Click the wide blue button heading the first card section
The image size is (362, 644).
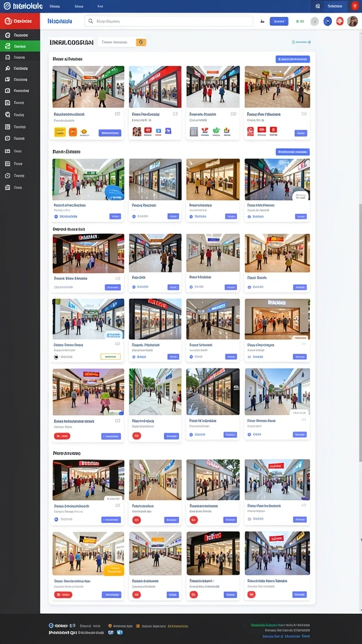[x=293, y=59]
